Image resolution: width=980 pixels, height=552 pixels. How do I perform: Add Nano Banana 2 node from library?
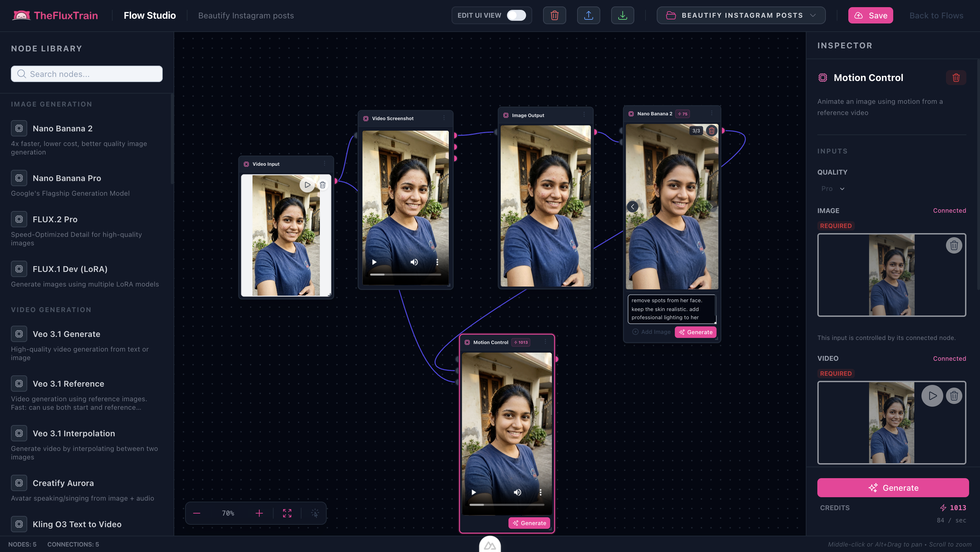click(x=87, y=138)
